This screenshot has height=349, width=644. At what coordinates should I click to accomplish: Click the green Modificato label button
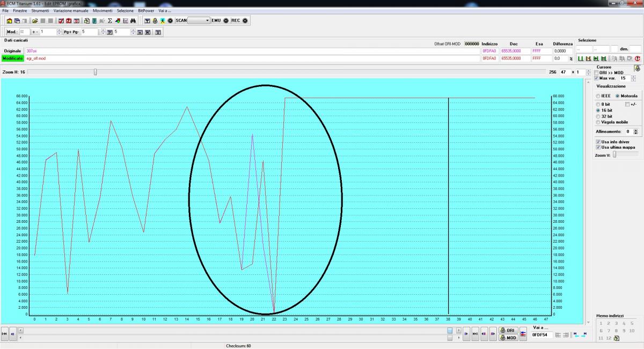pyautogui.click(x=12, y=58)
